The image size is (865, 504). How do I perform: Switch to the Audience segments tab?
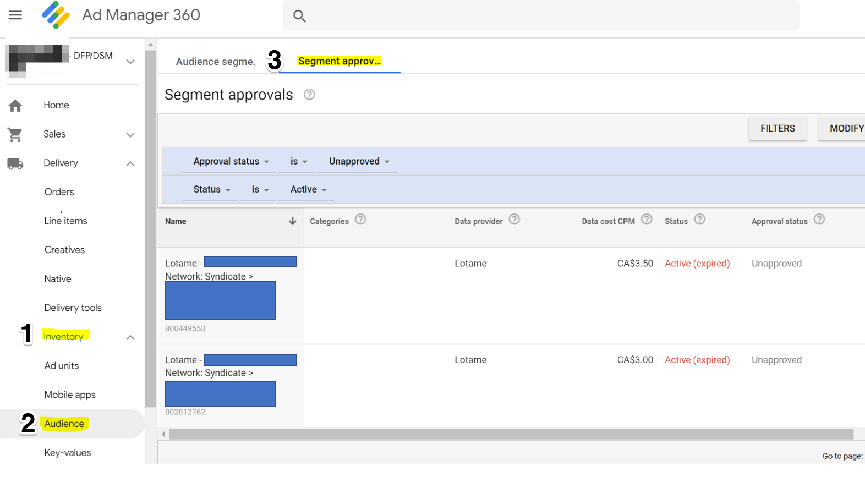tap(216, 62)
